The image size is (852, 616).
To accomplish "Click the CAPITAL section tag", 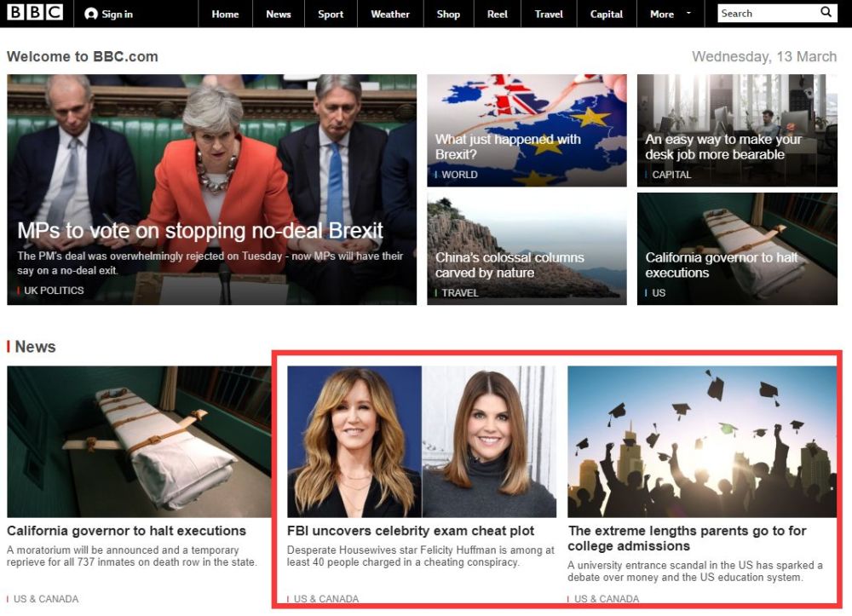I will click(671, 175).
